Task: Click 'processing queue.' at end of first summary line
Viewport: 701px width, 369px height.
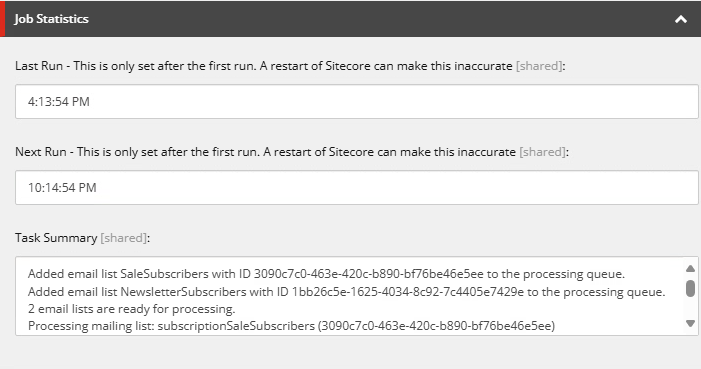Action: [574, 274]
